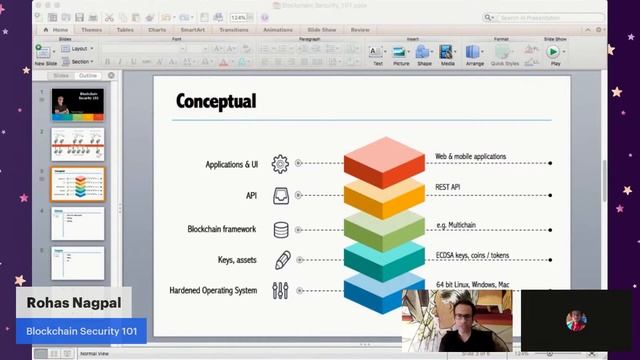Viewport: 640px width, 360px height.
Task: Open the Animations ribbon tab
Action: point(278,30)
